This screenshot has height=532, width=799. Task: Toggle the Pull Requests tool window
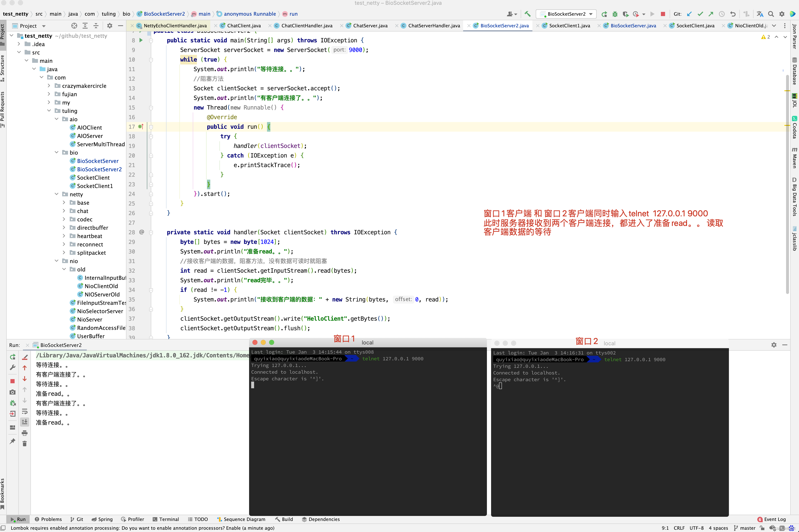[3, 109]
